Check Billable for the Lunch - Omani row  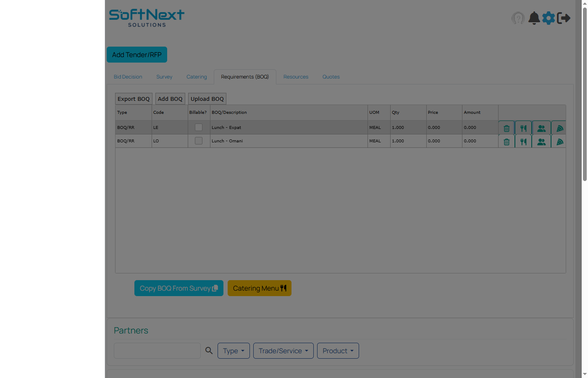(198, 141)
